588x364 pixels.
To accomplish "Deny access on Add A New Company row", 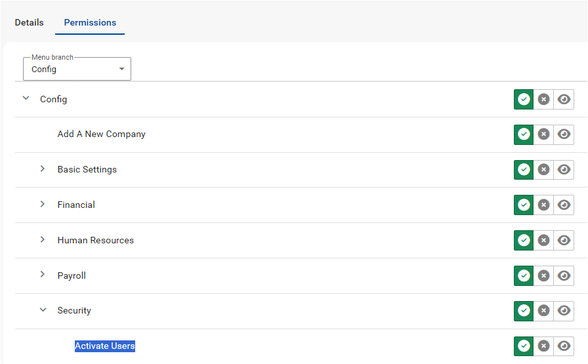I will [543, 134].
